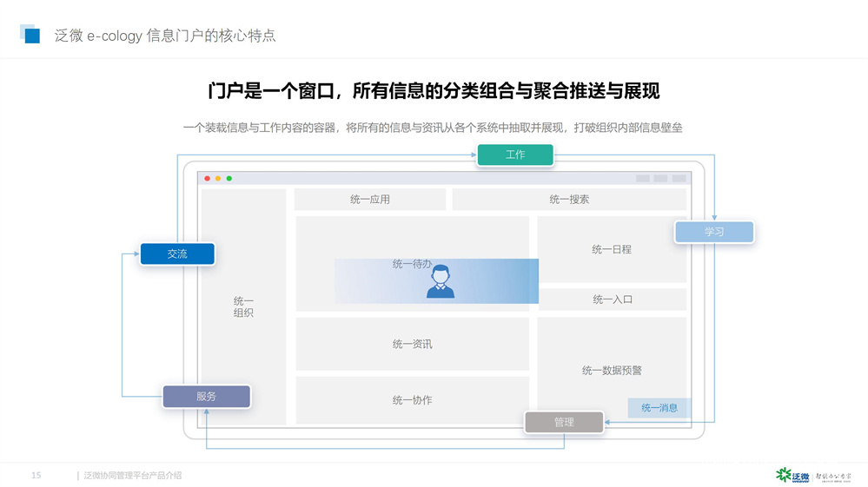Viewport: 868px width, 487px height.
Task: Click the page number 15
Action: [36, 476]
